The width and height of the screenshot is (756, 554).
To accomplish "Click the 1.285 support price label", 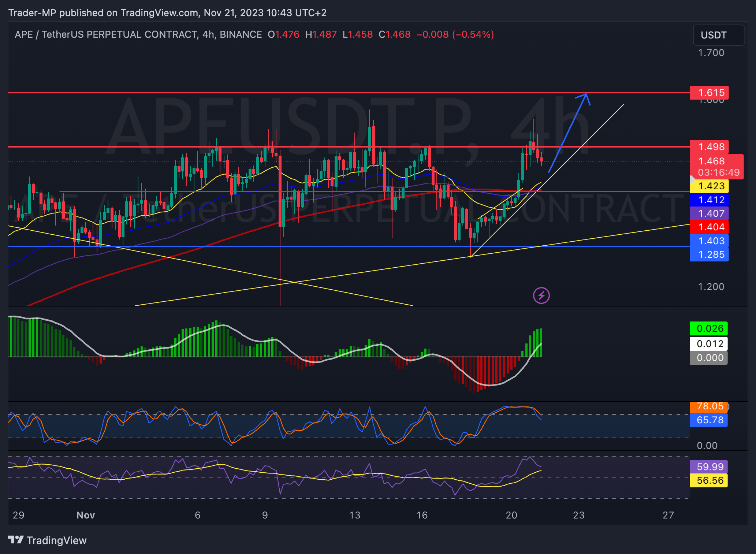I will [709, 254].
